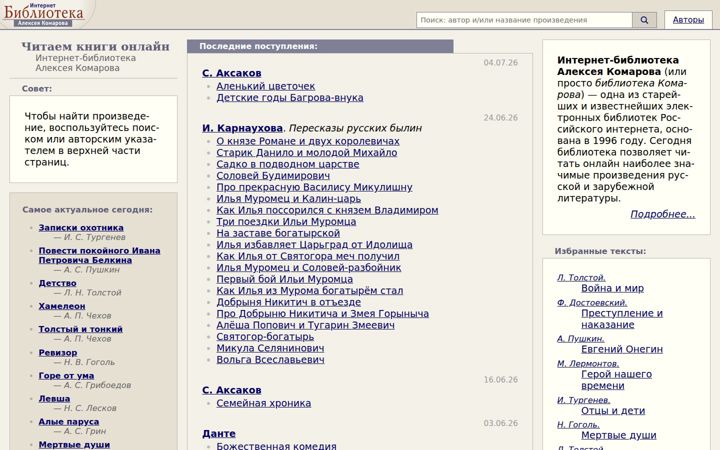Image resolution: width=720 pixels, height=450 pixels.
Task: Open Н. Гоголь. author link
Action: [578, 425]
